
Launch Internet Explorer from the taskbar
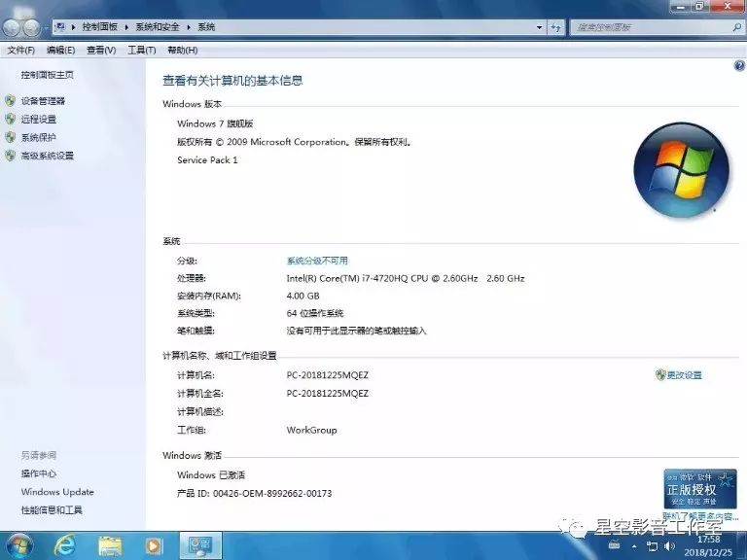tap(65, 545)
